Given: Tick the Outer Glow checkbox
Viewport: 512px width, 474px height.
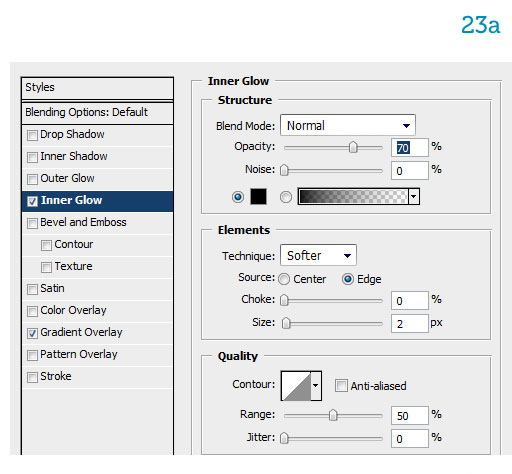Looking at the screenshot, I should pos(32,179).
